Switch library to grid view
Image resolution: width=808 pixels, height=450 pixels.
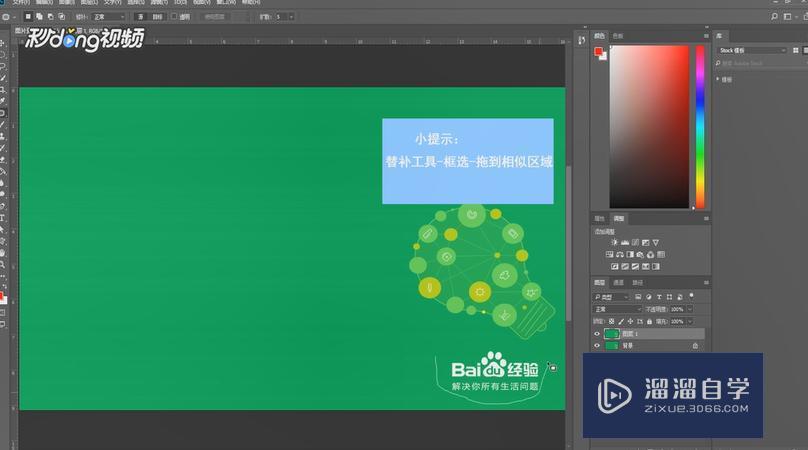coord(796,50)
